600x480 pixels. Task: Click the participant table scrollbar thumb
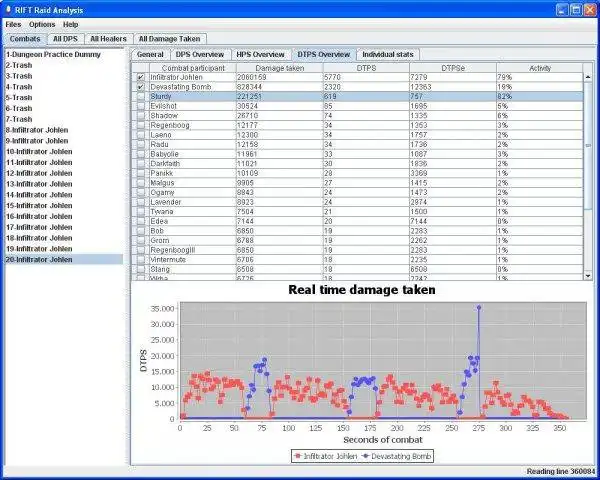click(588, 145)
